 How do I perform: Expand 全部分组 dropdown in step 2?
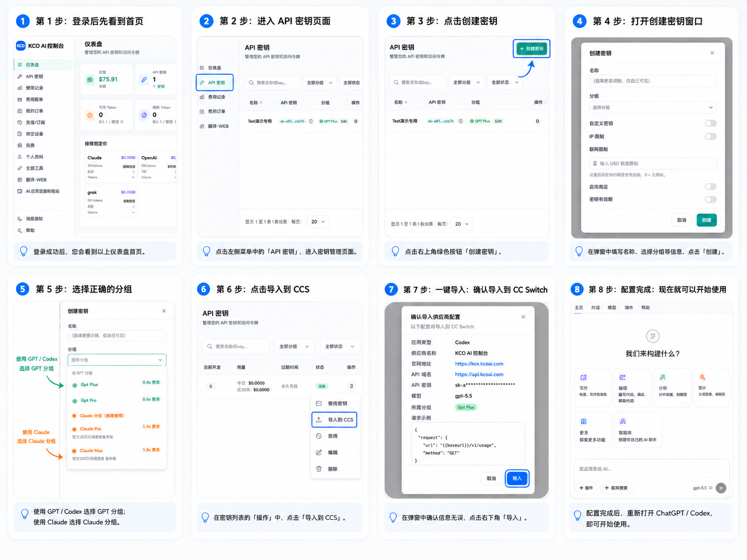319,83
